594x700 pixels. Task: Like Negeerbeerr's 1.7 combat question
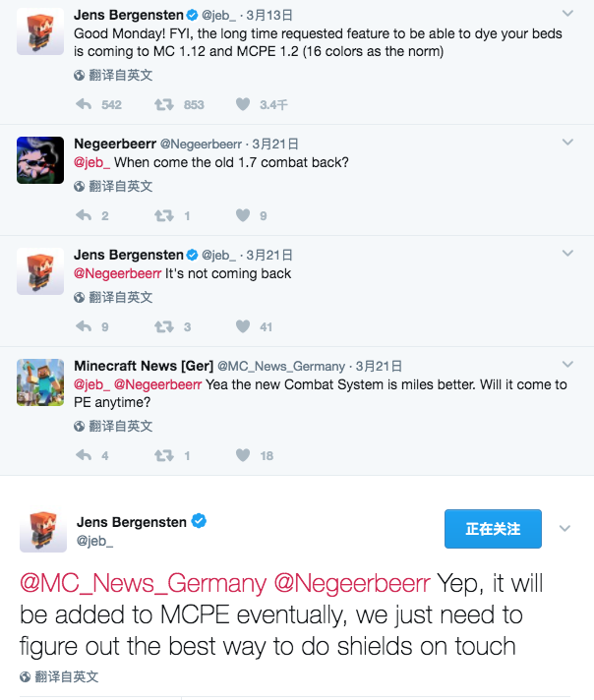243,215
